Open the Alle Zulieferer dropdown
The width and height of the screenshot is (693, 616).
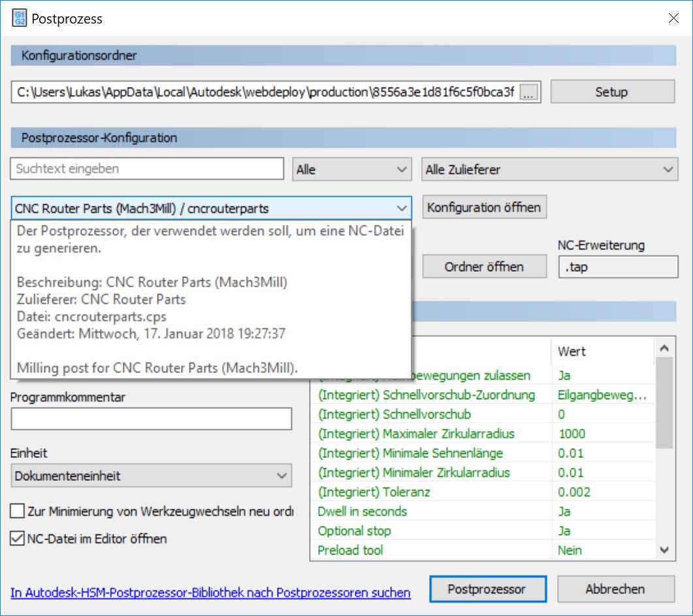pyautogui.click(x=549, y=170)
